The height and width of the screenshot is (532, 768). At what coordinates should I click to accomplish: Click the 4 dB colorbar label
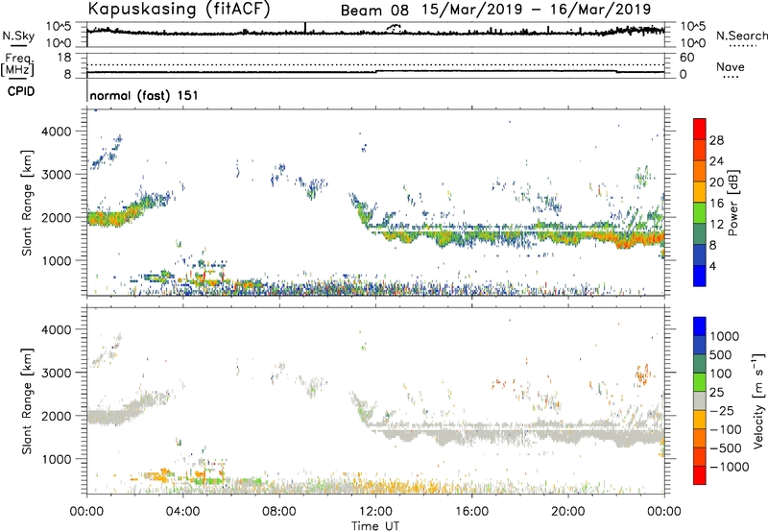(x=713, y=267)
